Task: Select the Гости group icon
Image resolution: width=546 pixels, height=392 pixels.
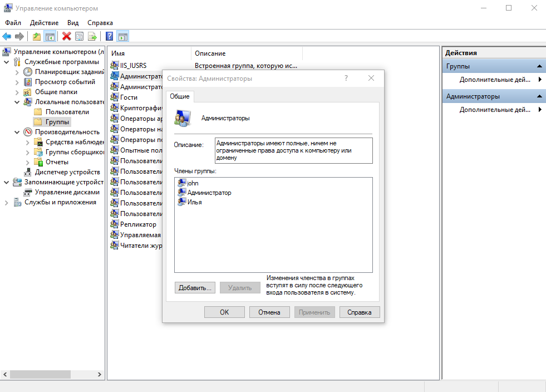Action: point(115,97)
